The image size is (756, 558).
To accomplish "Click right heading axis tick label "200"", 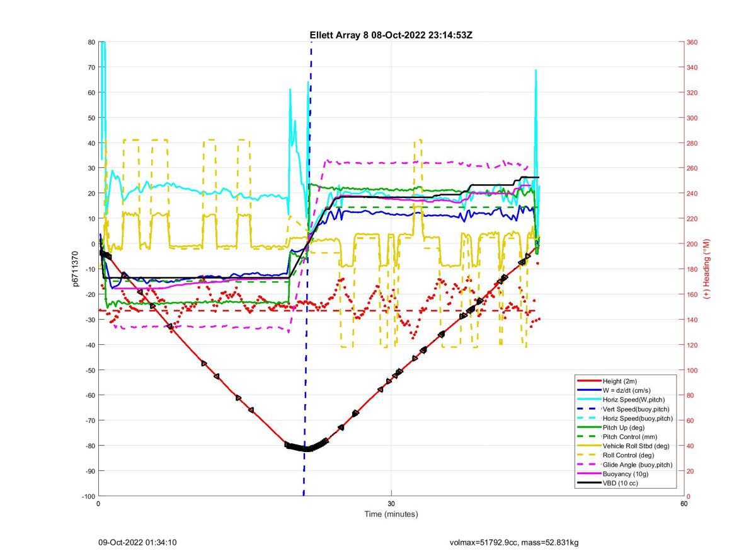I will click(692, 244).
